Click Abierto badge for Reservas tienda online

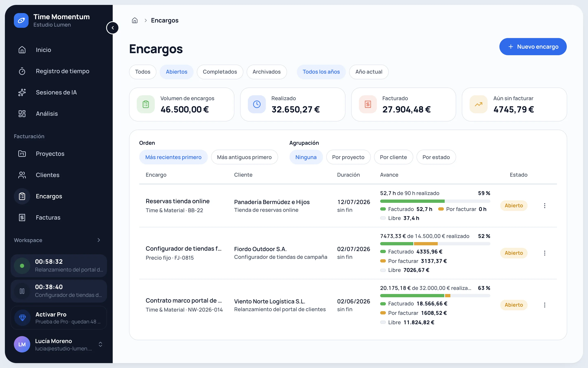coord(514,206)
